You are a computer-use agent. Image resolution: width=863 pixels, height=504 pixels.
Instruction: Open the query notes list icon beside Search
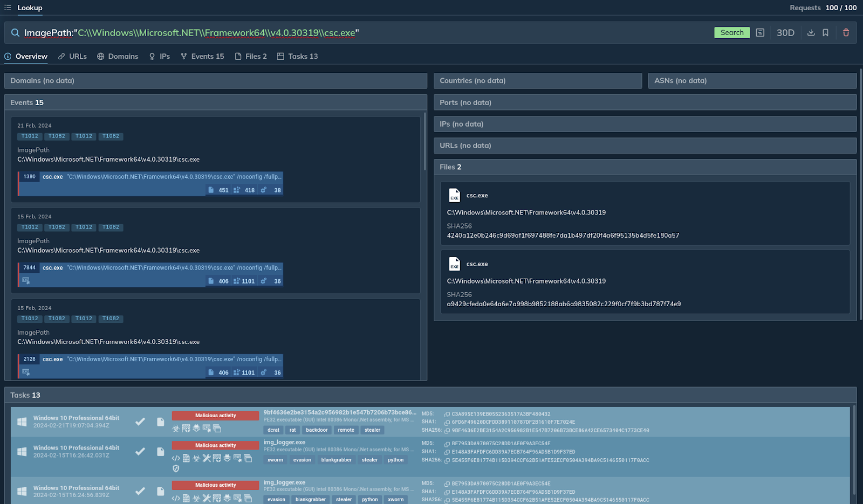click(760, 33)
